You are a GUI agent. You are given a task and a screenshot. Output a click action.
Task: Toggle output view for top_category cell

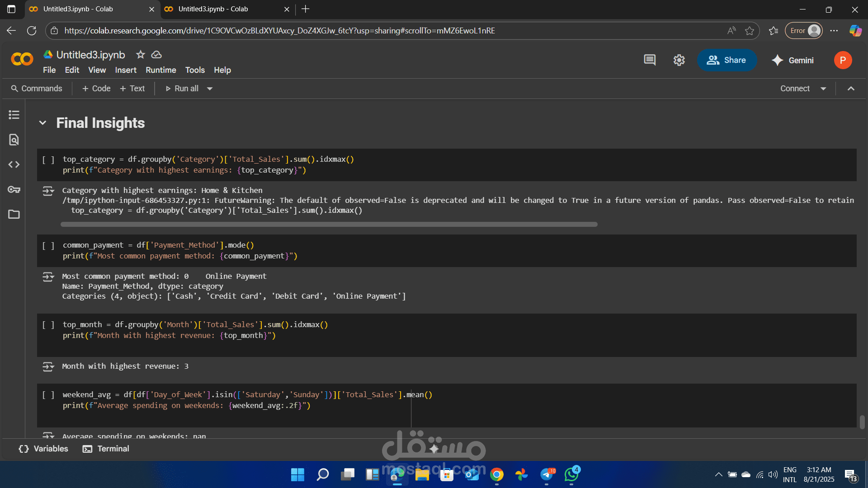pos(48,191)
